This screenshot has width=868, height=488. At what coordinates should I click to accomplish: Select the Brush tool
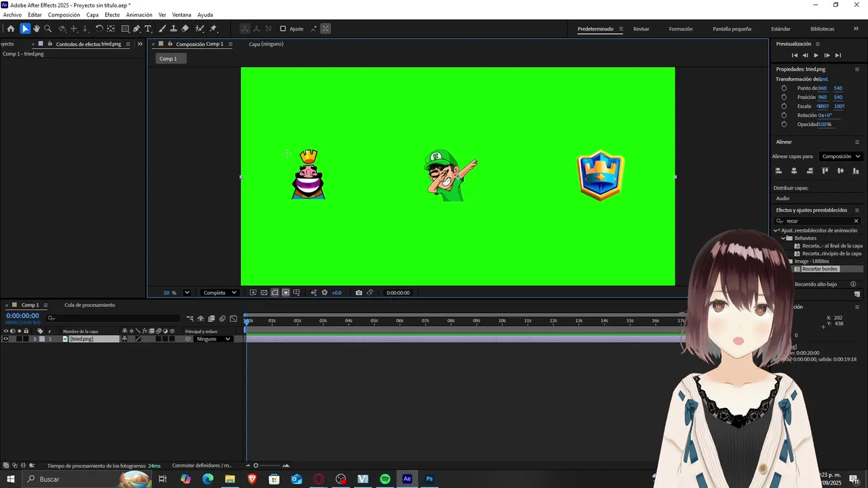(x=162, y=28)
